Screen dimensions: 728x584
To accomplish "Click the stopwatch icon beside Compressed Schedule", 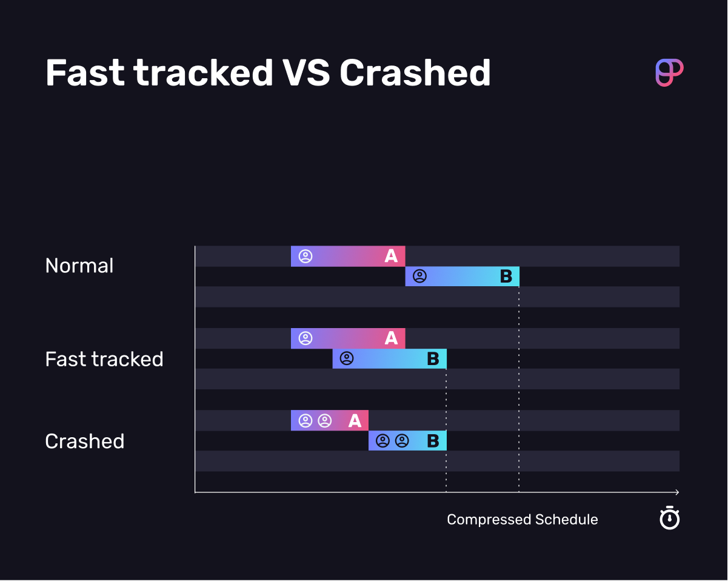I will coord(669,518).
